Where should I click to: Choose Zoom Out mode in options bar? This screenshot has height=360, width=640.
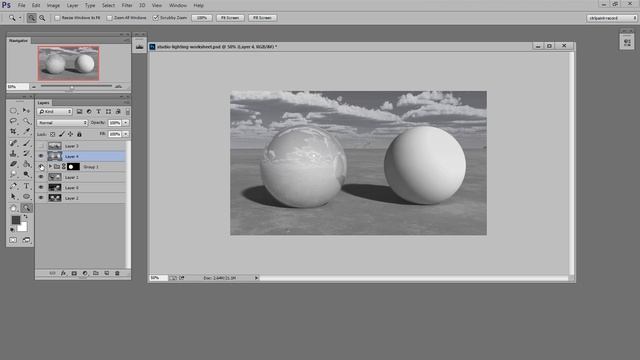tap(42, 18)
